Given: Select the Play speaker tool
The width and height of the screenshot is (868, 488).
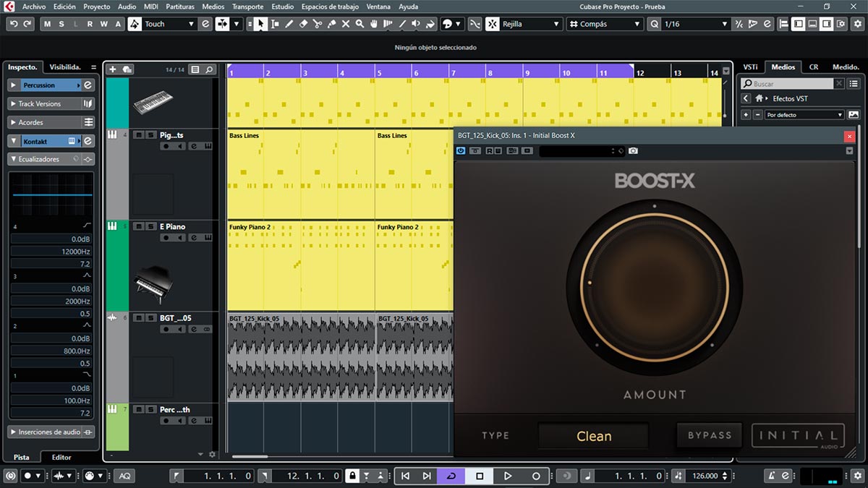Looking at the screenshot, I should [416, 24].
